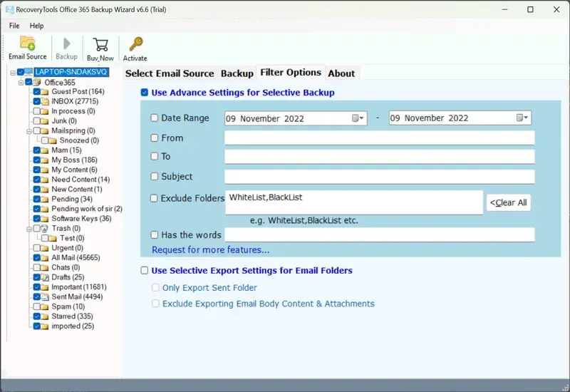Click the Backup toolbar icon
The width and height of the screenshot is (570, 392).
(x=66, y=43)
